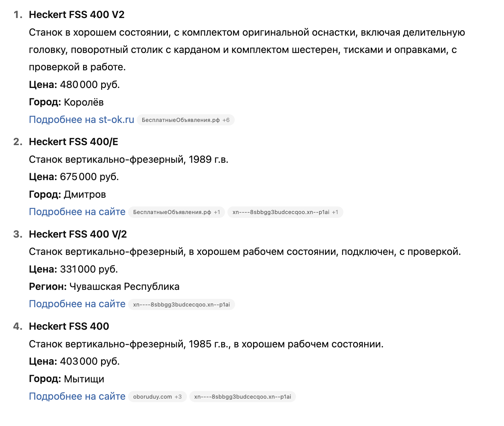Click the 'Город: Дмитров' line
The height and width of the screenshot is (426, 504).
pos(67,194)
